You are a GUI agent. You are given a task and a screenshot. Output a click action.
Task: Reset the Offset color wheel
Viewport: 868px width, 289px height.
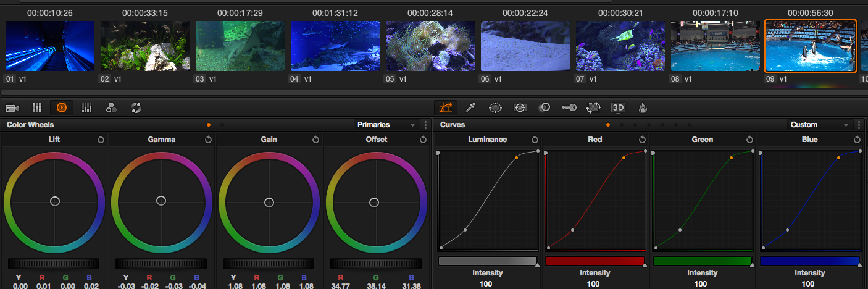click(x=423, y=140)
